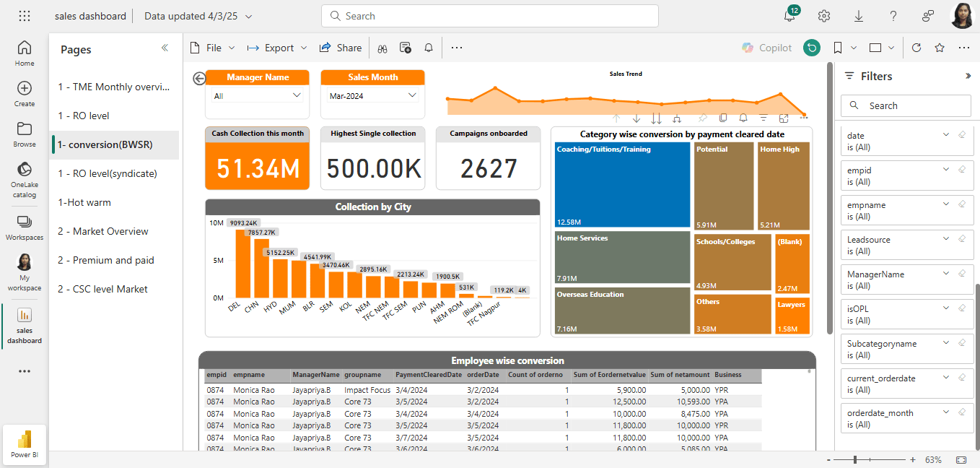Expand the Manager Name slicer dropdown
980x468 pixels.
297,95
